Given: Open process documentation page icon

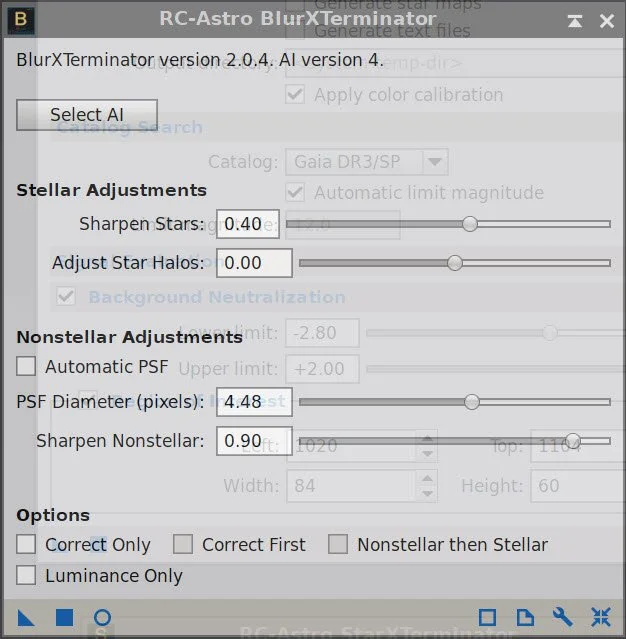Looking at the screenshot, I should (x=525, y=617).
